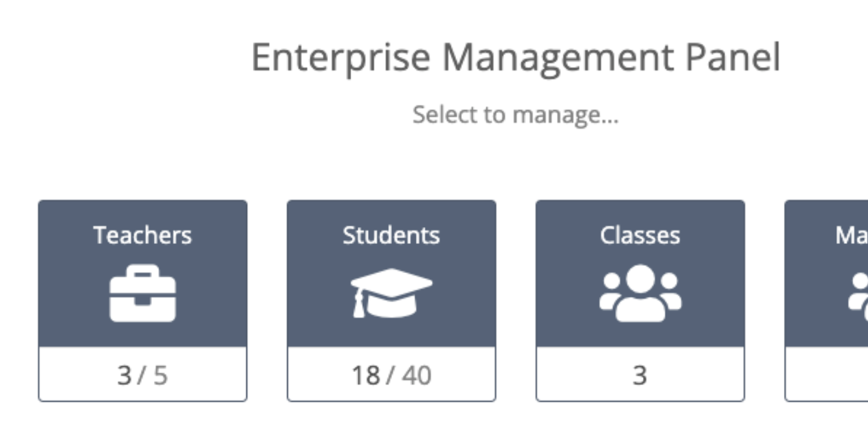Select the truncated Ma title text
Viewport: 868px width, 436px height.
click(852, 235)
